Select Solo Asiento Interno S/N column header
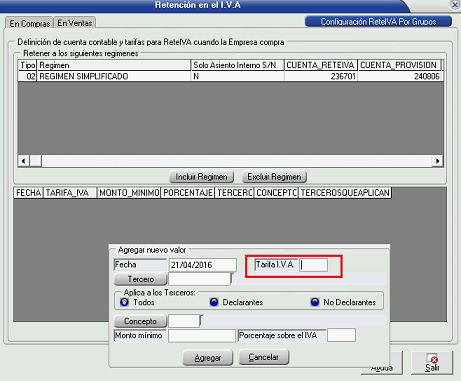The image size is (461, 381). pyautogui.click(x=237, y=65)
